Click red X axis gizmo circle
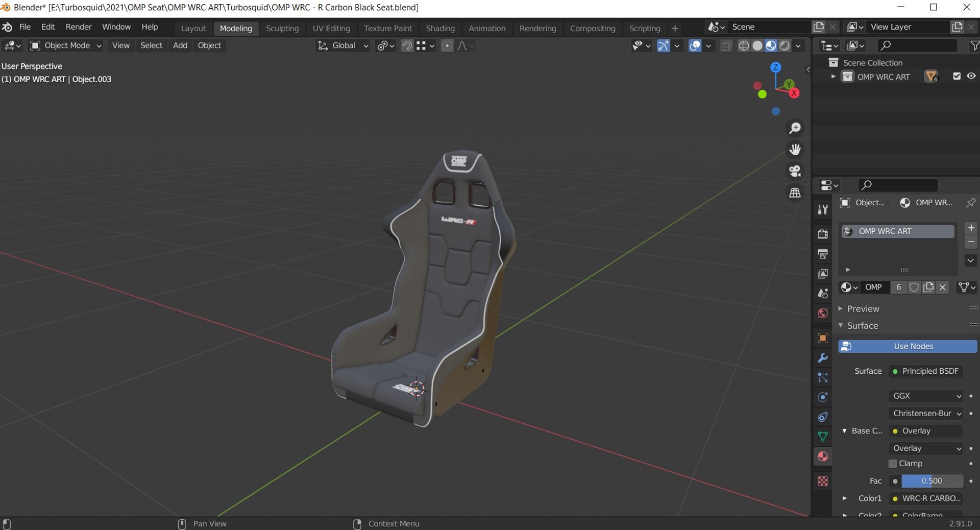Image resolution: width=980 pixels, height=530 pixels. [x=794, y=93]
